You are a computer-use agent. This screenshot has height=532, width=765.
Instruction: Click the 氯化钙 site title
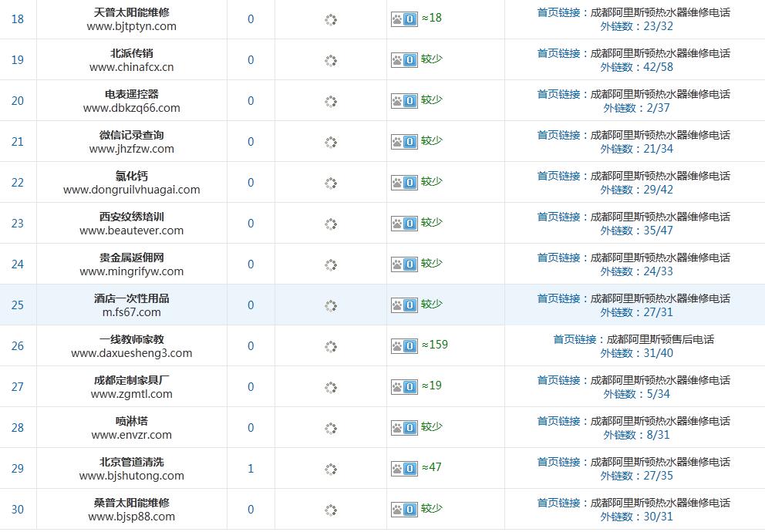tap(131, 176)
